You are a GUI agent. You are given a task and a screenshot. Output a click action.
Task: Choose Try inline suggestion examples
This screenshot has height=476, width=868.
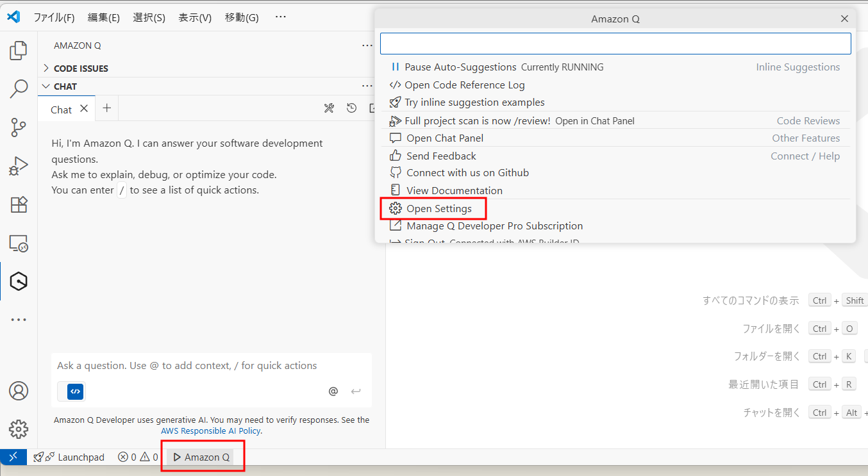615,103
